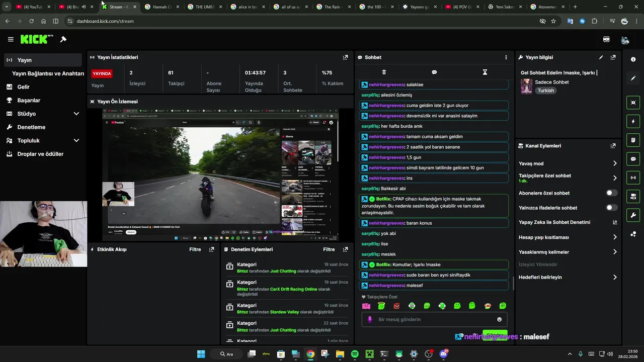Click the chat scrollbar

(x=513, y=283)
